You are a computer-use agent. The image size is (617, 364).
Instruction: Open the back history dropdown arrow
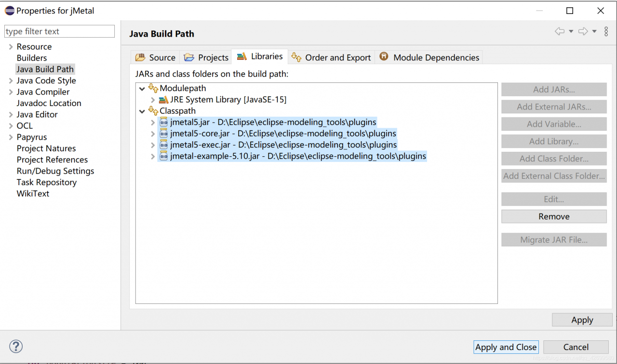pyautogui.click(x=571, y=31)
